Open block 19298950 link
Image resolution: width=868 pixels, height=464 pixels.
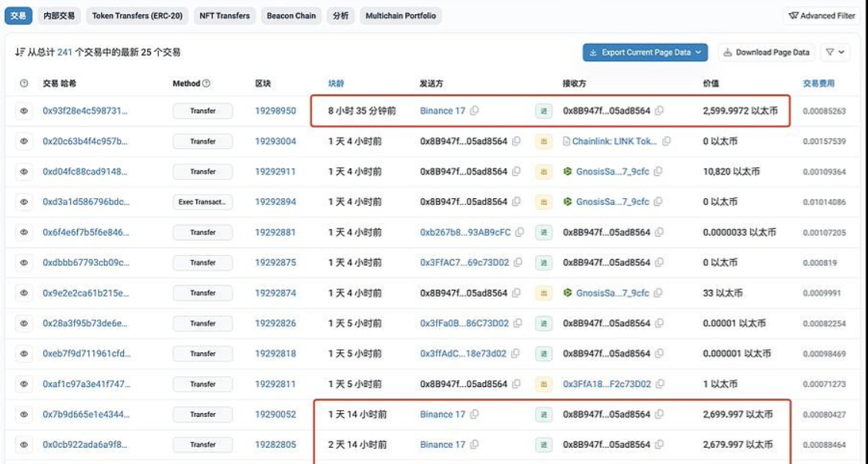point(275,111)
